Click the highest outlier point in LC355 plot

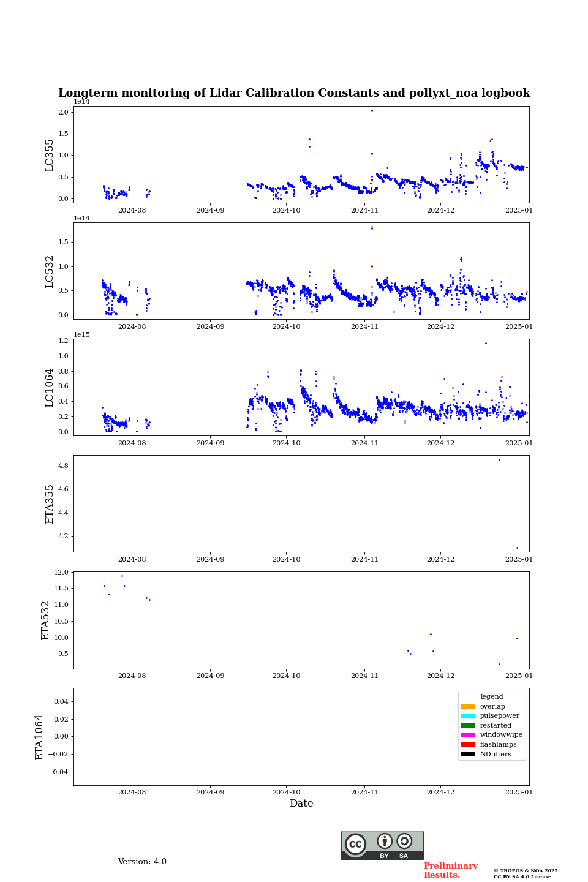[x=372, y=111]
